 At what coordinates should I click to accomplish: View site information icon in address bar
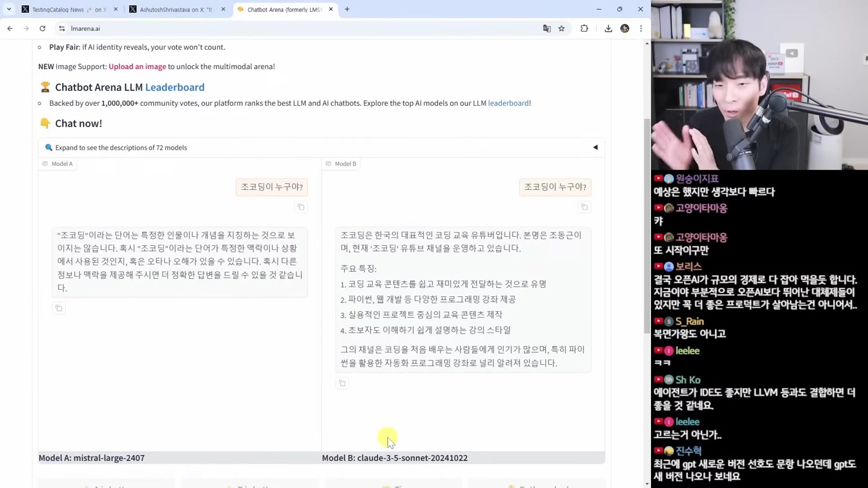point(62,28)
